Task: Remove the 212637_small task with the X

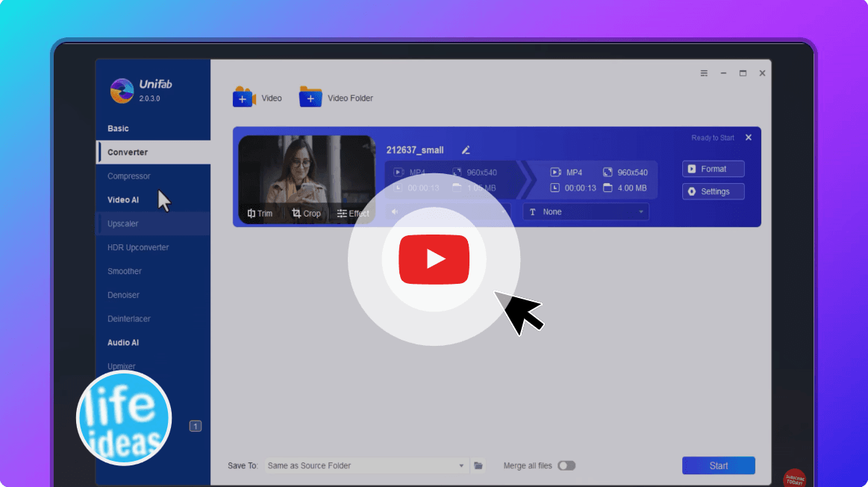Action: click(x=749, y=137)
